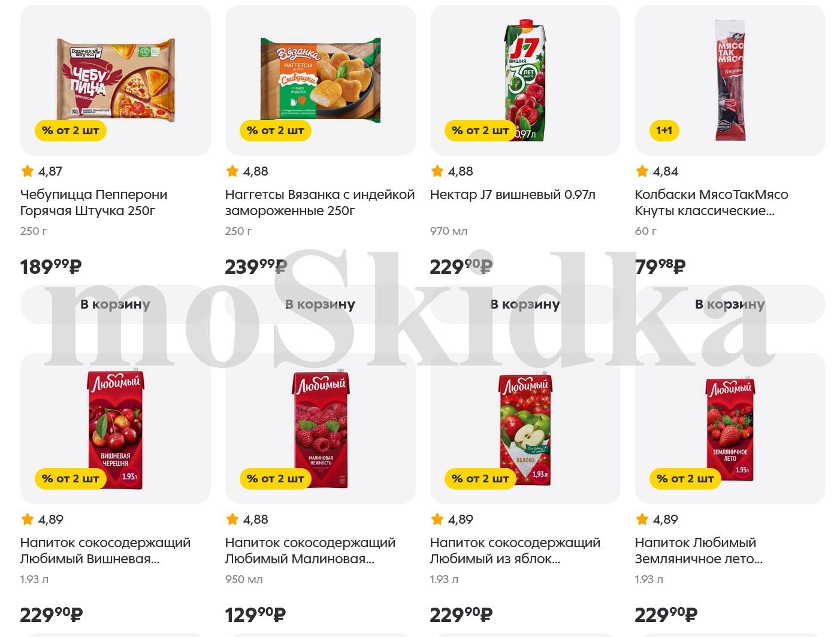
Task: Add Чебупицца Пепперони to cart
Action: coord(116,304)
